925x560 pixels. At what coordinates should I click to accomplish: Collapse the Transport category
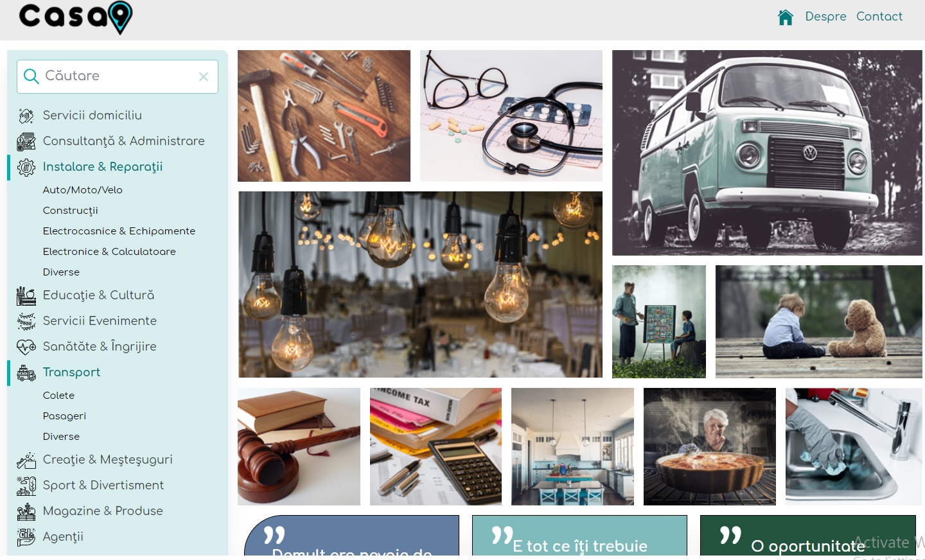pyautogui.click(x=71, y=372)
